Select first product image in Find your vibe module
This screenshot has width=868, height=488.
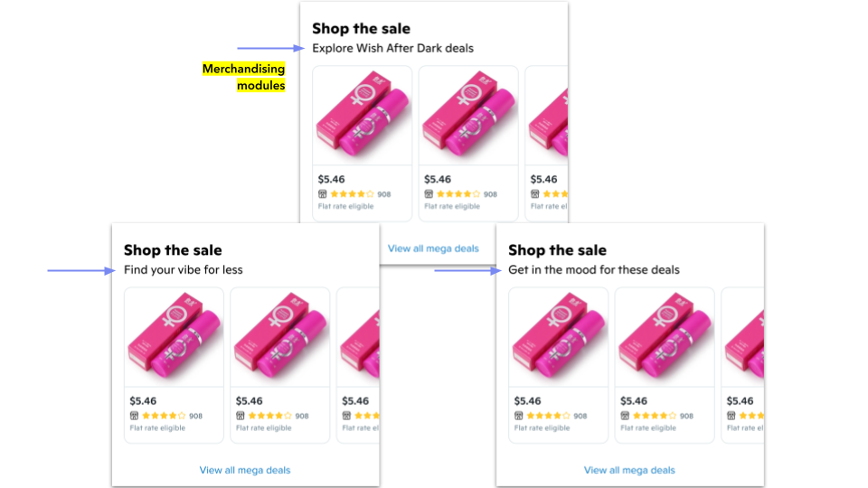point(174,337)
